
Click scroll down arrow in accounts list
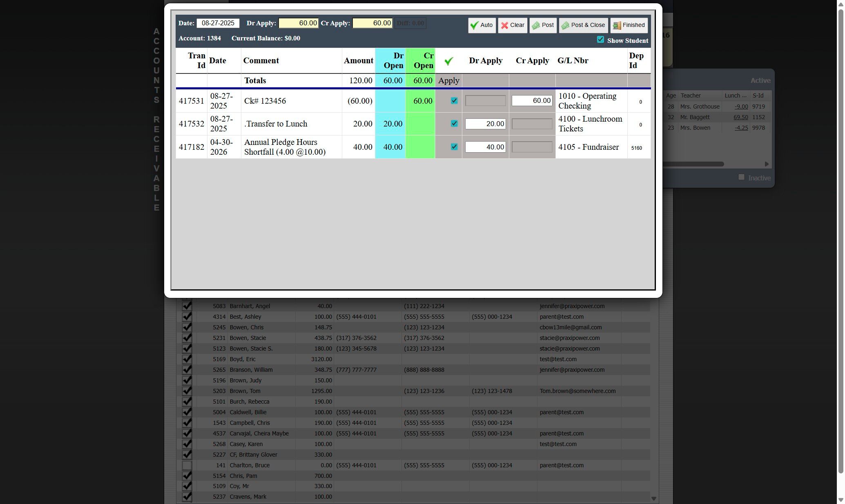click(x=653, y=498)
